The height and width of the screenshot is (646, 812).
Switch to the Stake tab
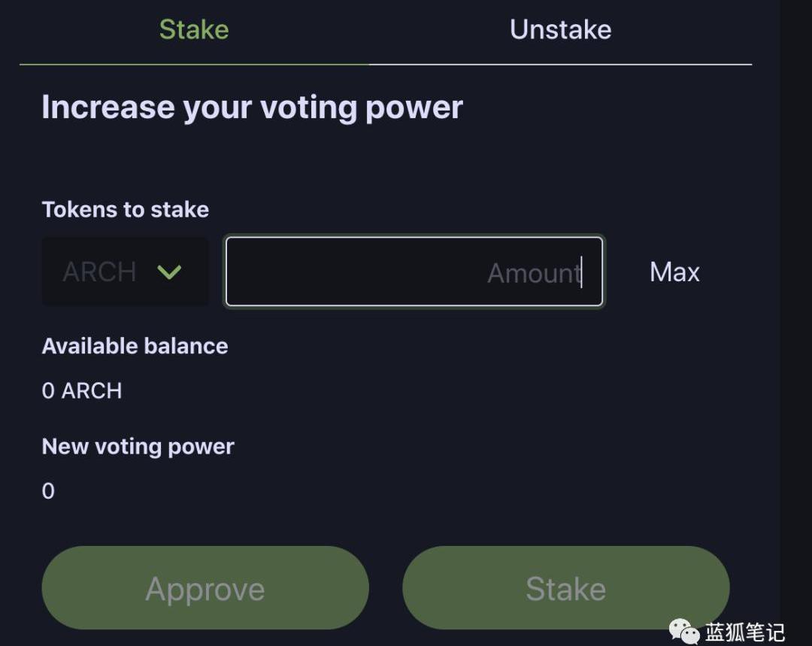tap(194, 30)
